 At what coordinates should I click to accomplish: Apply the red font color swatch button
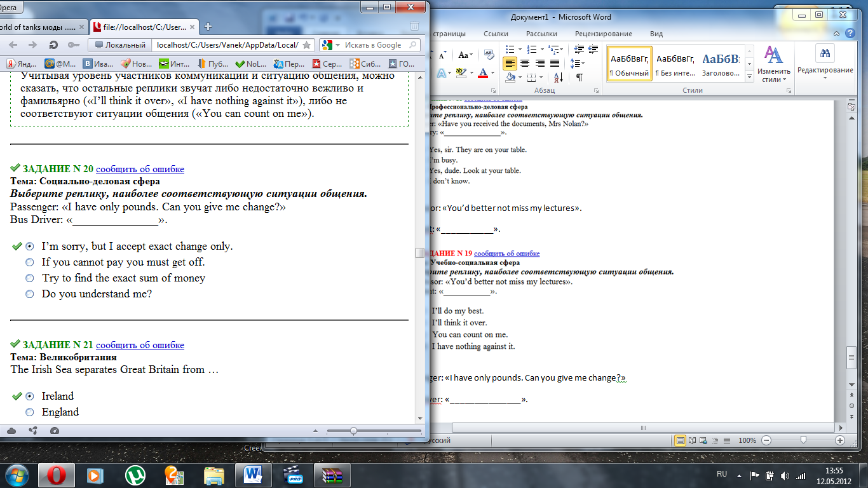(484, 73)
